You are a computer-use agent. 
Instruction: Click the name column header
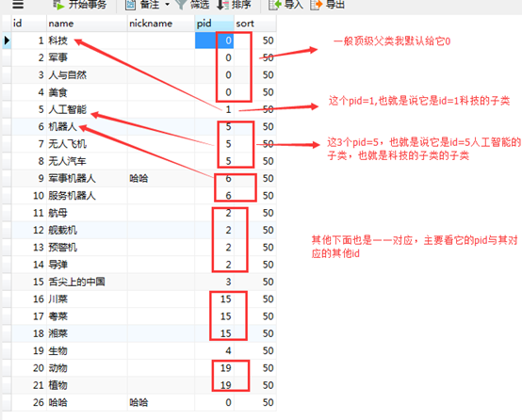point(88,24)
